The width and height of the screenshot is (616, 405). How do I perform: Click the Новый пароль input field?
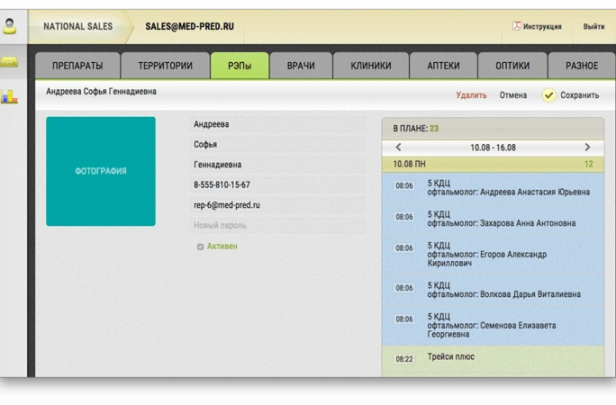277,225
